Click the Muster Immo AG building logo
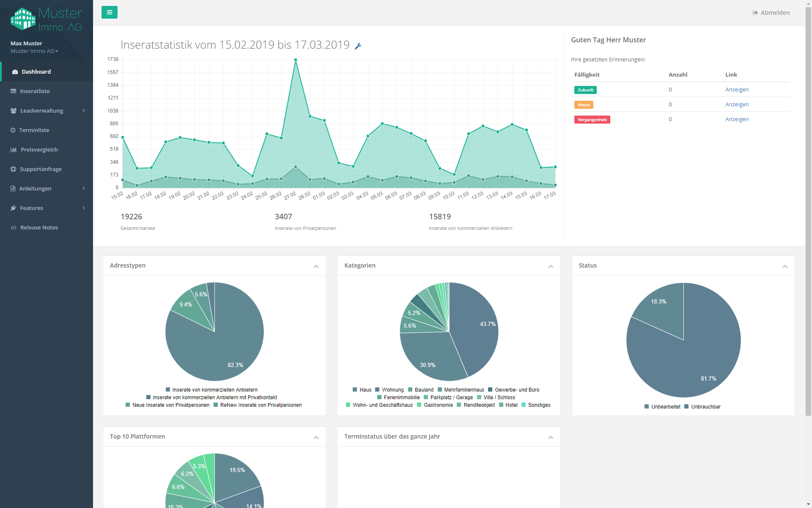The height and width of the screenshot is (508, 812). click(x=23, y=19)
